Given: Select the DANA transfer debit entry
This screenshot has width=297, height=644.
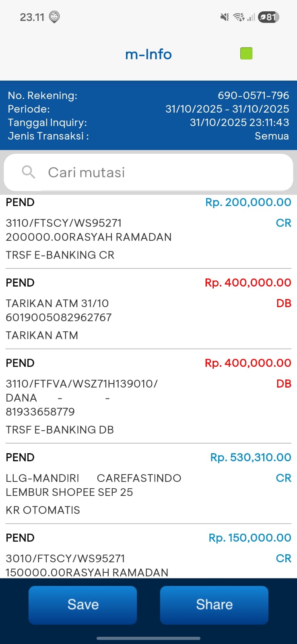Looking at the screenshot, I should (x=148, y=396).
